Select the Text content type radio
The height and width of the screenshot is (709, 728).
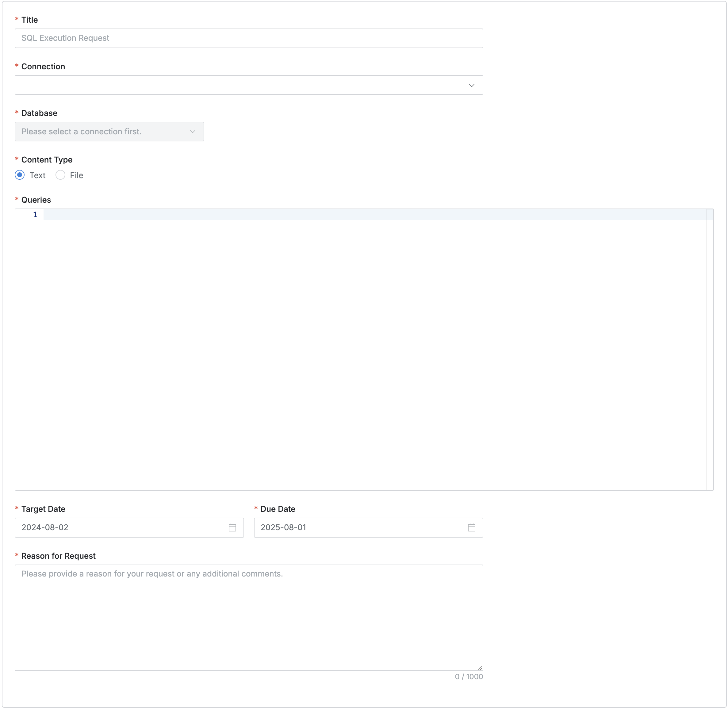[x=20, y=175]
